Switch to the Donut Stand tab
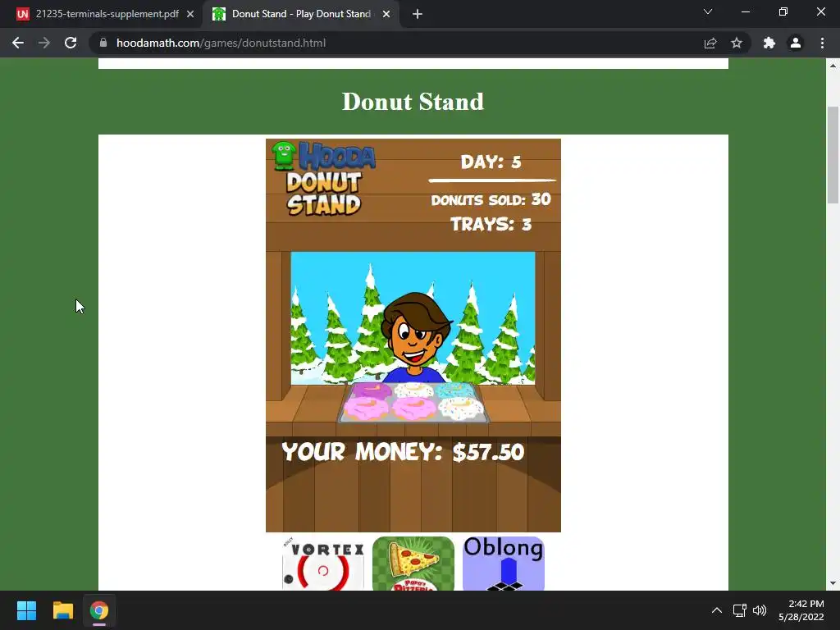 point(301,15)
